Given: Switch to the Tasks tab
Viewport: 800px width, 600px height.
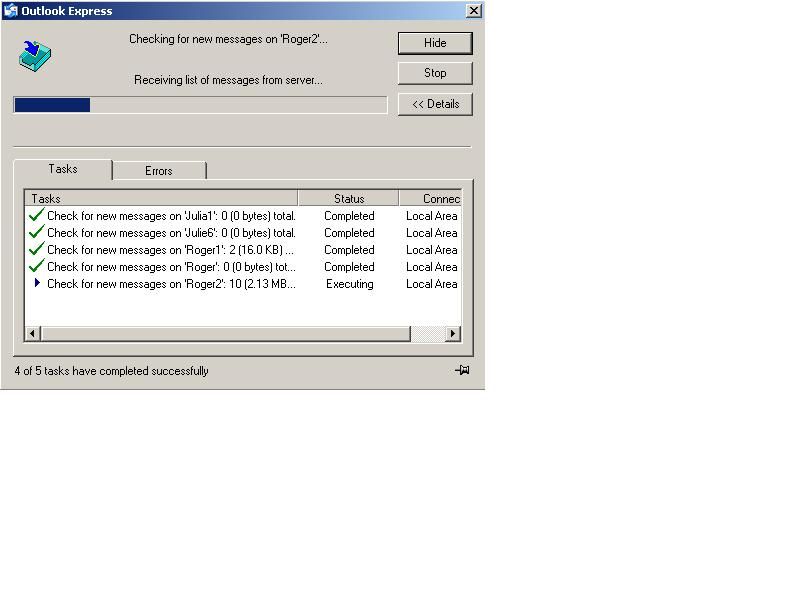Looking at the screenshot, I should point(63,169).
